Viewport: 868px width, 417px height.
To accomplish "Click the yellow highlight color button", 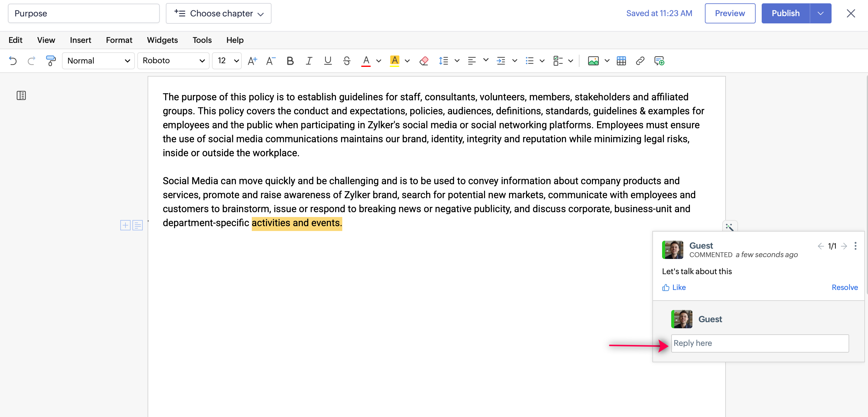I will [x=394, y=61].
